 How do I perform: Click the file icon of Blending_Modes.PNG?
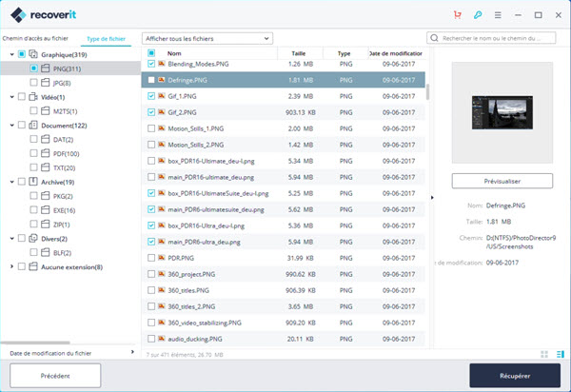point(162,64)
